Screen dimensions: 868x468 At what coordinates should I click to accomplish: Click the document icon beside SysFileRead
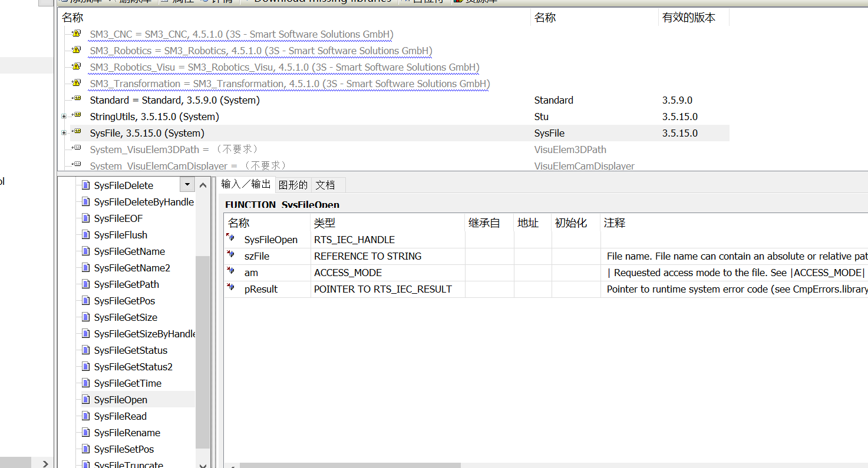click(x=87, y=416)
